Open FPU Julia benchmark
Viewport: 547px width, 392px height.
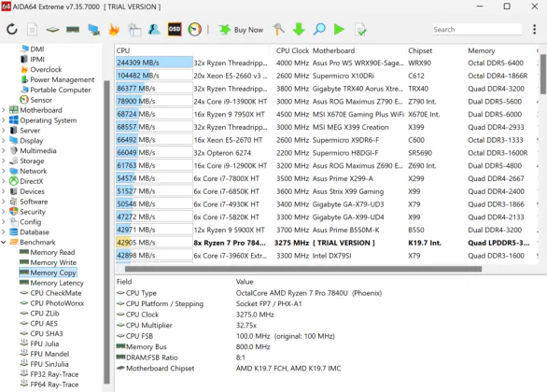tap(45, 343)
